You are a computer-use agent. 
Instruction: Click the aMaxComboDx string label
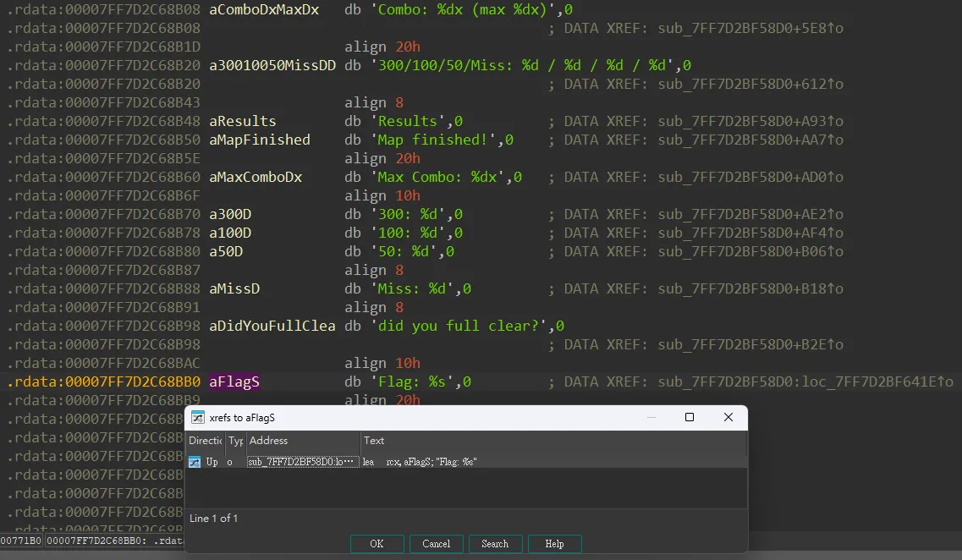256,178
